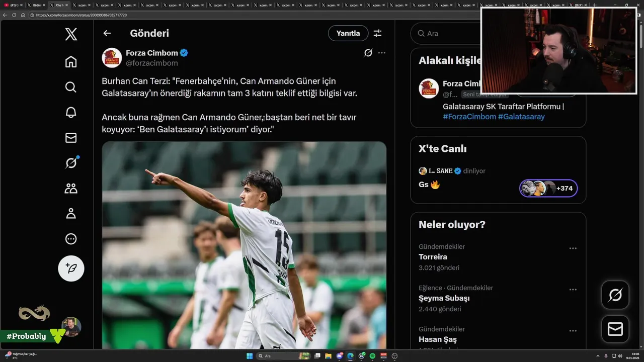Open the Notifications bell icon
This screenshot has width=644, height=362.
(71, 112)
